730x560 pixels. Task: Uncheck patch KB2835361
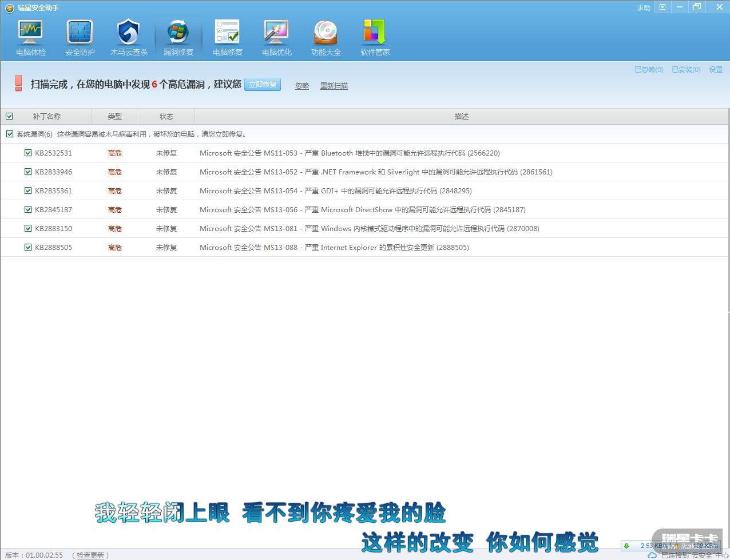click(x=28, y=190)
